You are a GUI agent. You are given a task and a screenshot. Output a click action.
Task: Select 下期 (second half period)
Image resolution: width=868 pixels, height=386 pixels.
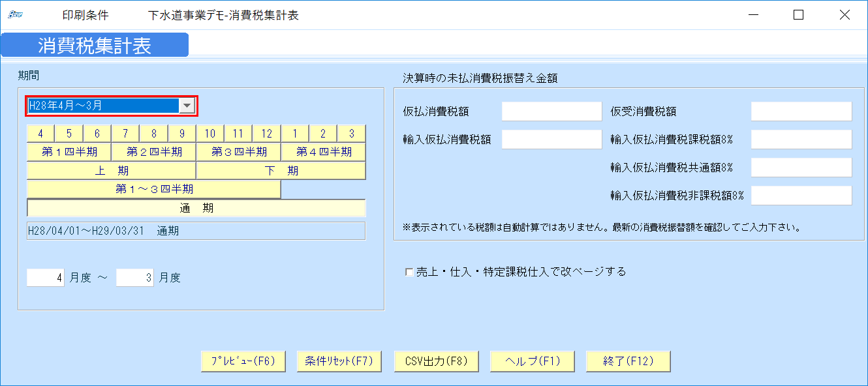[281, 170]
